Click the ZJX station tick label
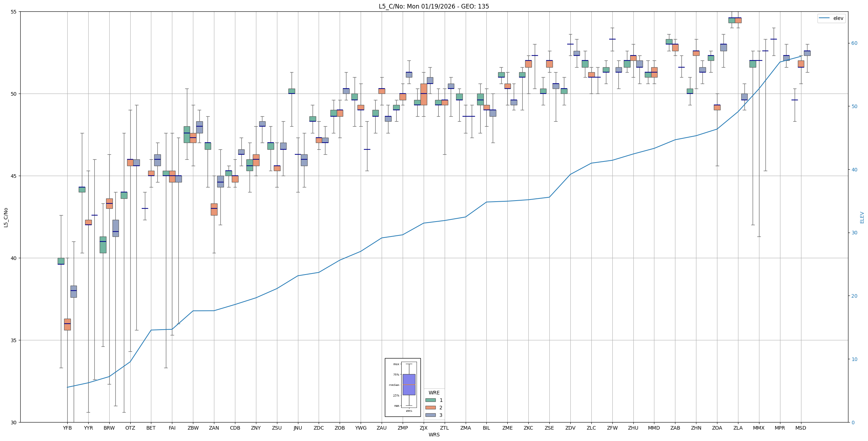Viewport: 868px width, 441px height. [x=423, y=428]
